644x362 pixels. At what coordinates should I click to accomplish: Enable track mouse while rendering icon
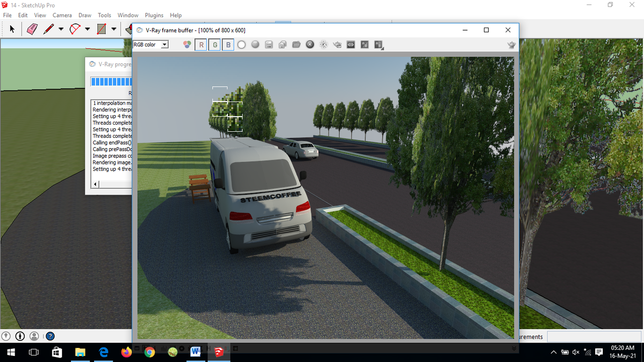(x=324, y=45)
